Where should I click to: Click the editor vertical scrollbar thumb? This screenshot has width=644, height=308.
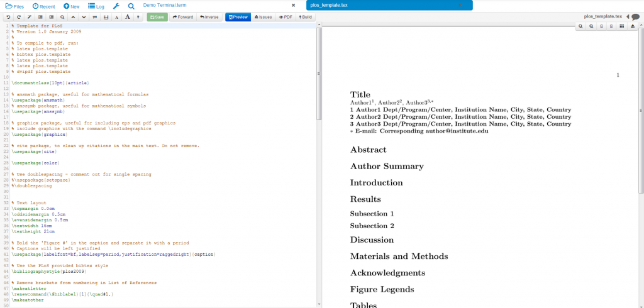tap(319, 74)
